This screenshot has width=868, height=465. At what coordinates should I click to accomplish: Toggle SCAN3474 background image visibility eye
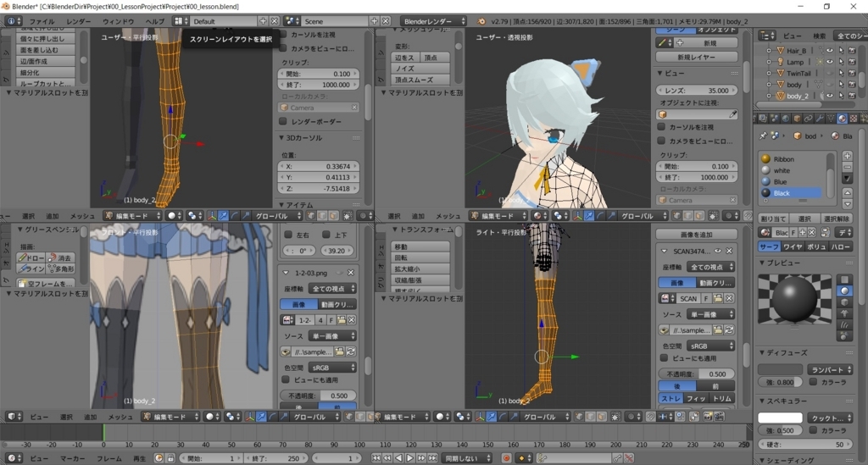tap(717, 251)
